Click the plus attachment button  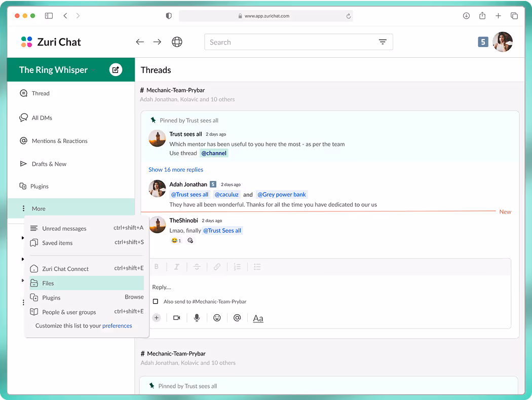[x=157, y=318]
